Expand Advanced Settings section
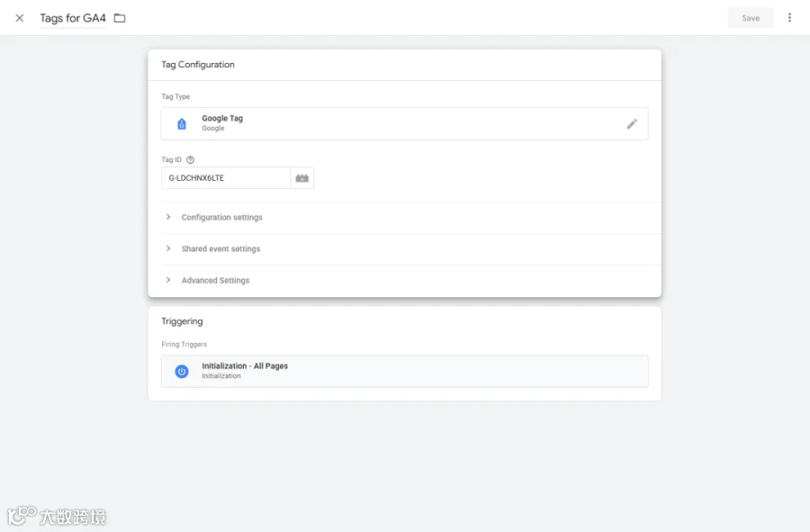The image size is (810, 532). click(x=404, y=281)
